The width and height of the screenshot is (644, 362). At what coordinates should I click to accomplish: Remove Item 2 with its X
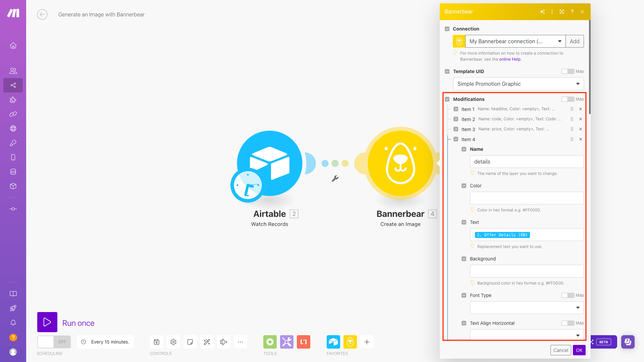pyautogui.click(x=581, y=119)
